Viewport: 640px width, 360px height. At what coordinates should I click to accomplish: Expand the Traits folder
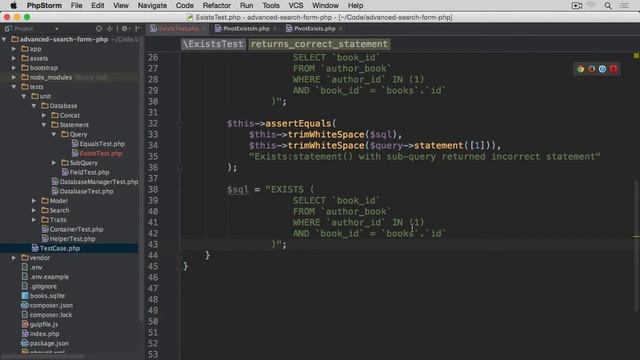tap(34, 220)
